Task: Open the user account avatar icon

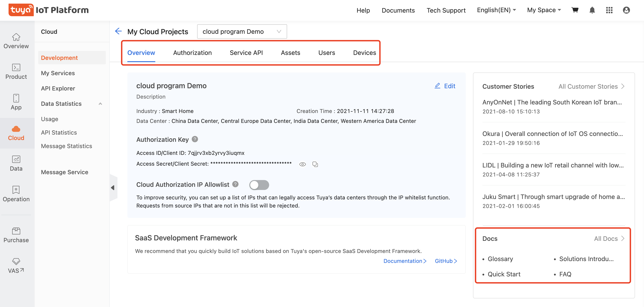Action: pyautogui.click(x=626, y=10)
